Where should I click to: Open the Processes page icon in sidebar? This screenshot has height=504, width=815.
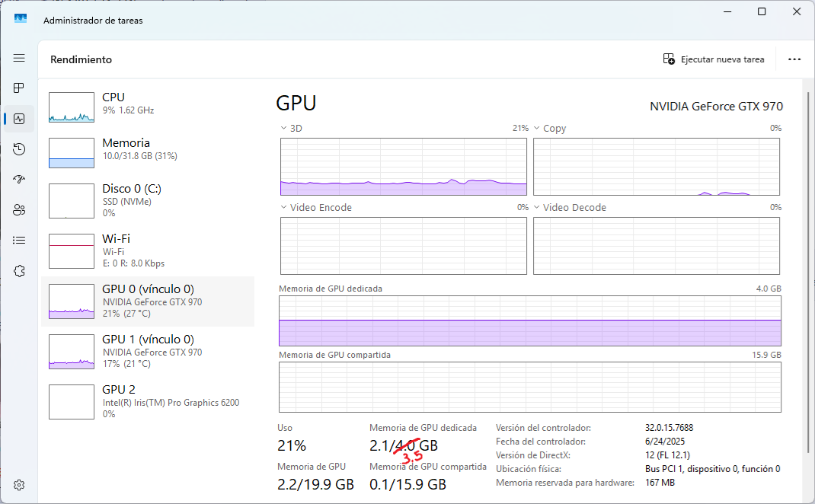click(x=19, y=88)
